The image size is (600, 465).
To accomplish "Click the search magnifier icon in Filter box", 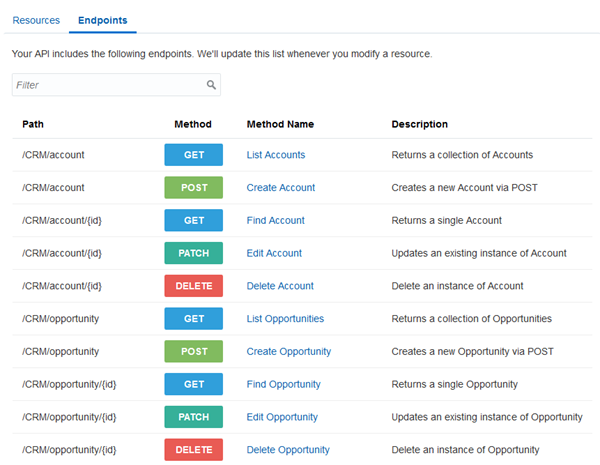I will [211, 85].
